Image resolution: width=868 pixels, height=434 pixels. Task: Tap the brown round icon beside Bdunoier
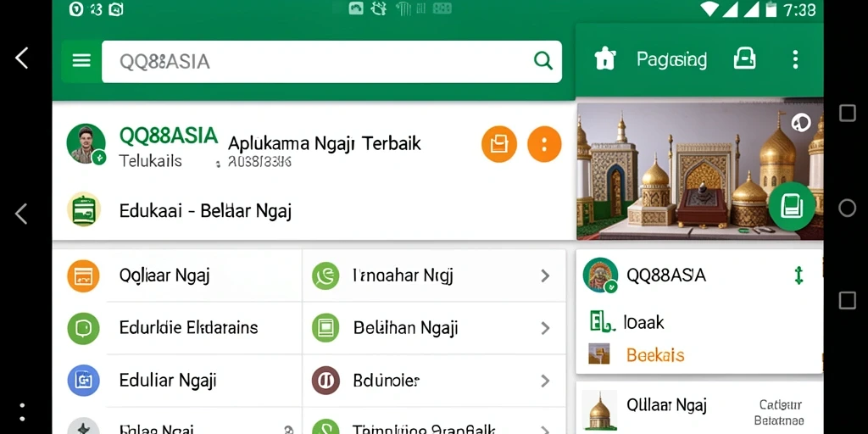pos(325,381)
